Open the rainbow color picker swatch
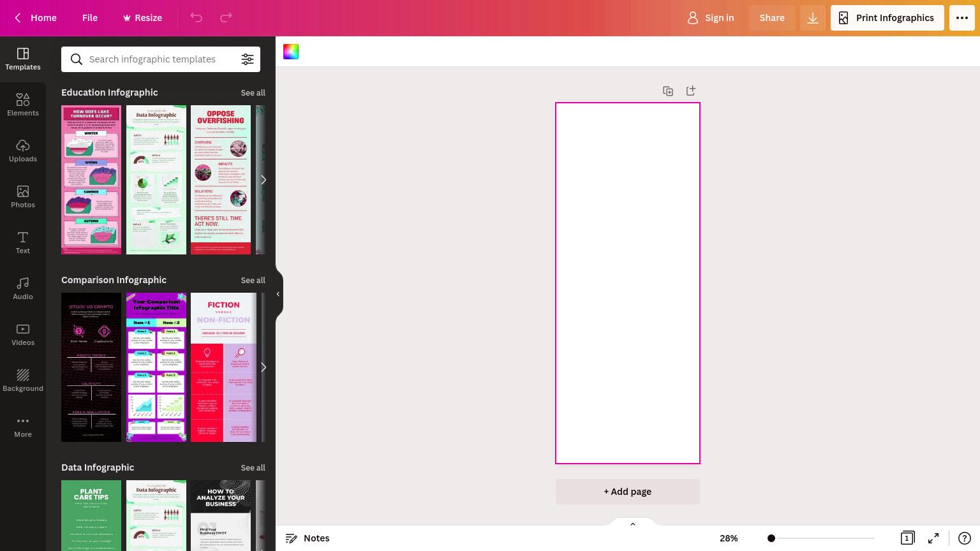Viewport: 980px width, 551px height. (x=291, y=52)
